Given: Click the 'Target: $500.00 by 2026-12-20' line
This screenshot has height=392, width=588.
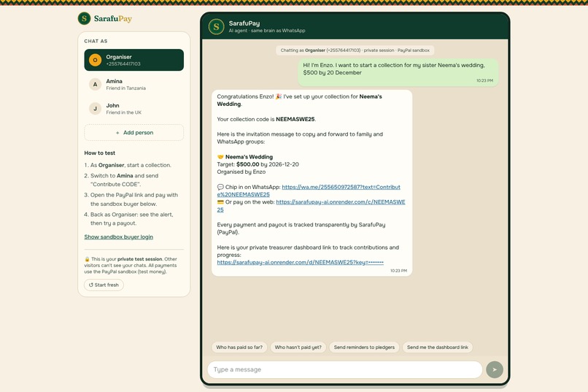Looking at the screenshot, I should point(258,164).
